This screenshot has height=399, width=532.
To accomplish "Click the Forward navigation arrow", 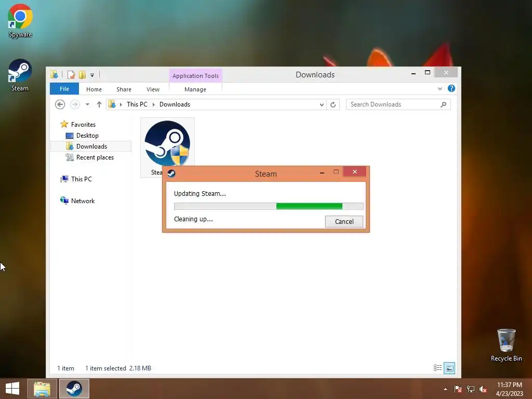I will coord(75,104).
